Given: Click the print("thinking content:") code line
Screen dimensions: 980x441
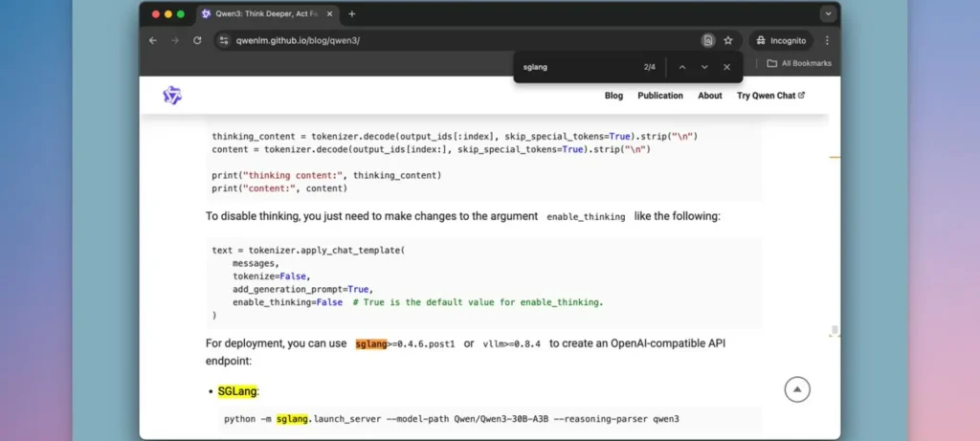Looking at the screenshot, I should [x=327, y=175].
